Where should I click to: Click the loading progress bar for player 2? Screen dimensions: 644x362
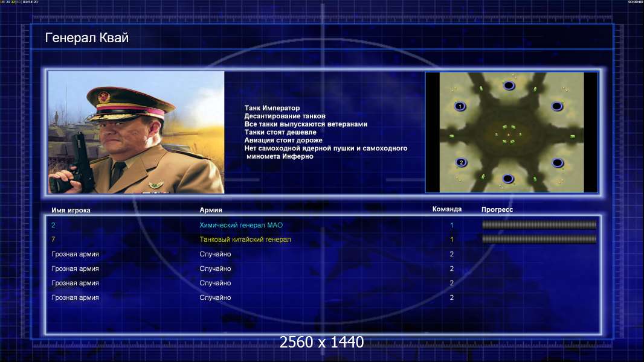pyautogui.click(x=539, y=224)
